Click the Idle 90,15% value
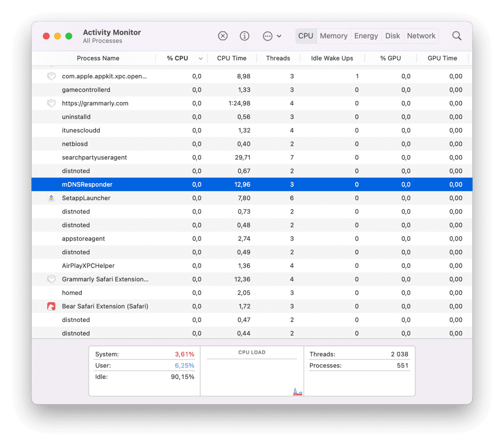 [182, 377]
